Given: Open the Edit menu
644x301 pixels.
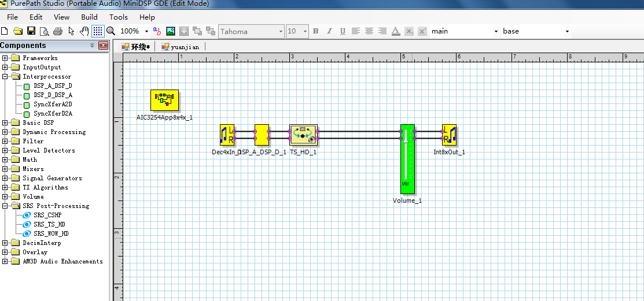Looking at the screenshot, I should 36,17.
